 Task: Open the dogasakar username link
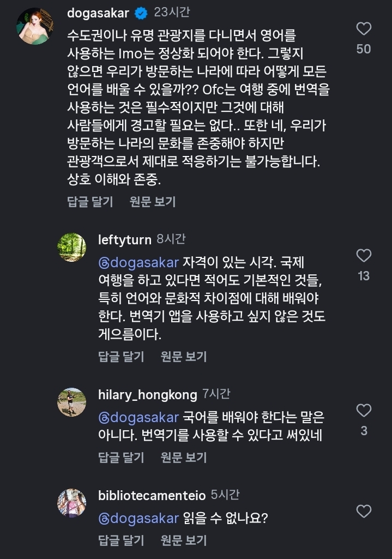point(98,13)
